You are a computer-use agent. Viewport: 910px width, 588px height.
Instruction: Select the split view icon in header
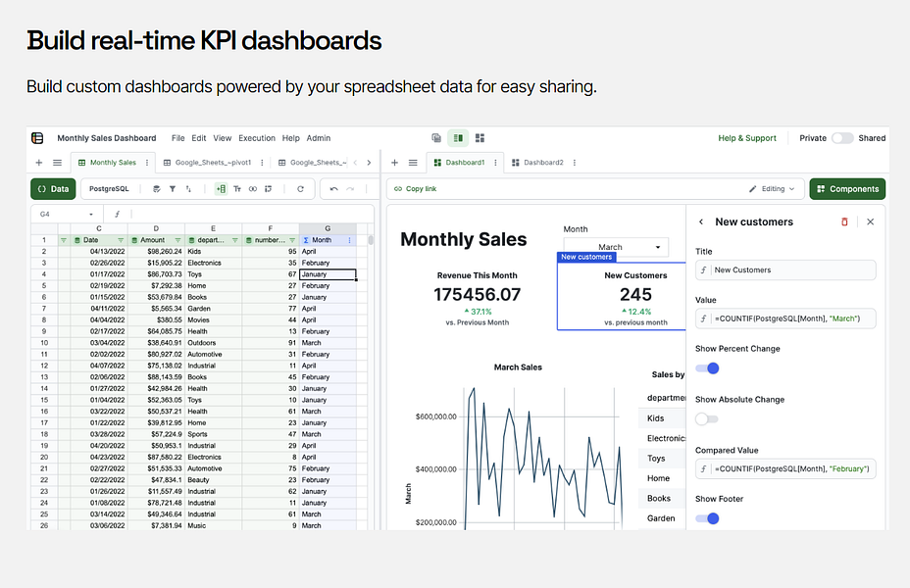coord(458,138)
